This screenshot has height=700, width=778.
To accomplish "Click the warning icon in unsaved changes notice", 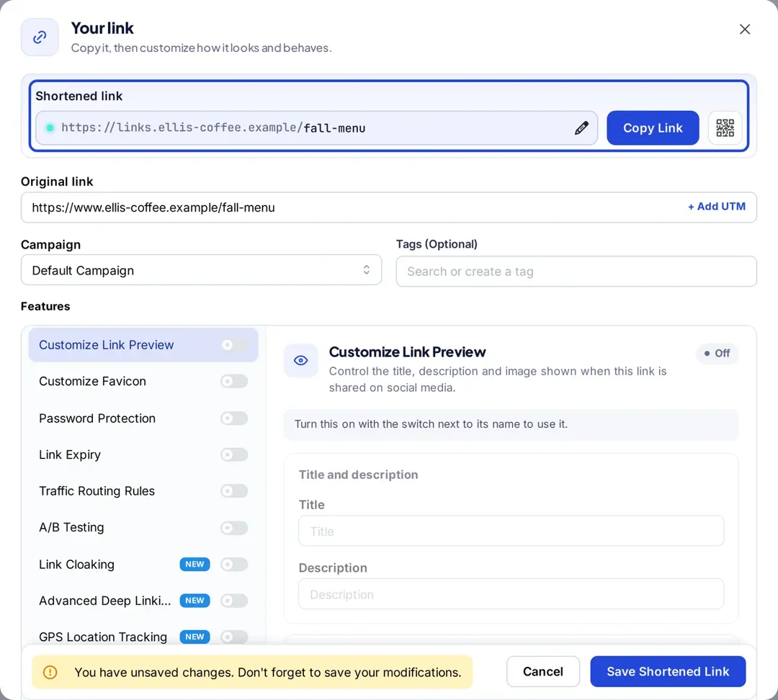I will [x=50, y=672].
